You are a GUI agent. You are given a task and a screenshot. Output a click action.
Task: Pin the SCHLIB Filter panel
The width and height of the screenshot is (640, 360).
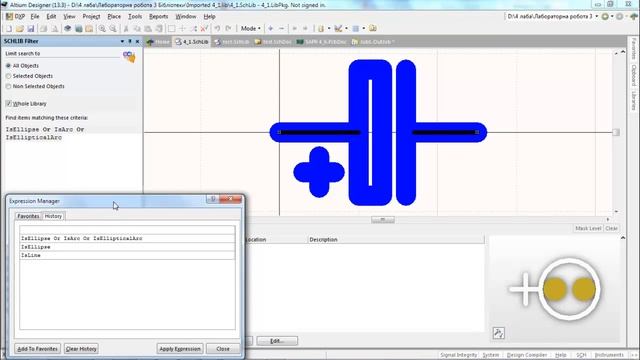(130, 41)
